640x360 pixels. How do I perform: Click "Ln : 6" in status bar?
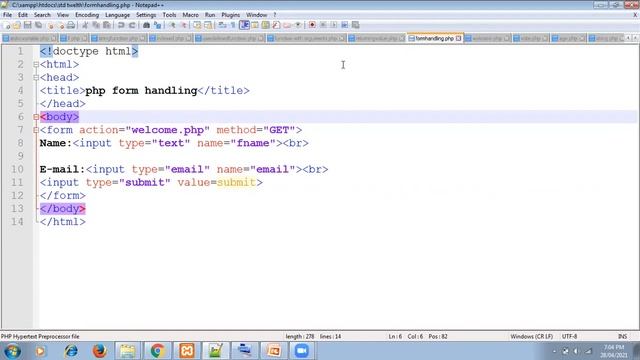pyautogui.click(x=395, y=336)
